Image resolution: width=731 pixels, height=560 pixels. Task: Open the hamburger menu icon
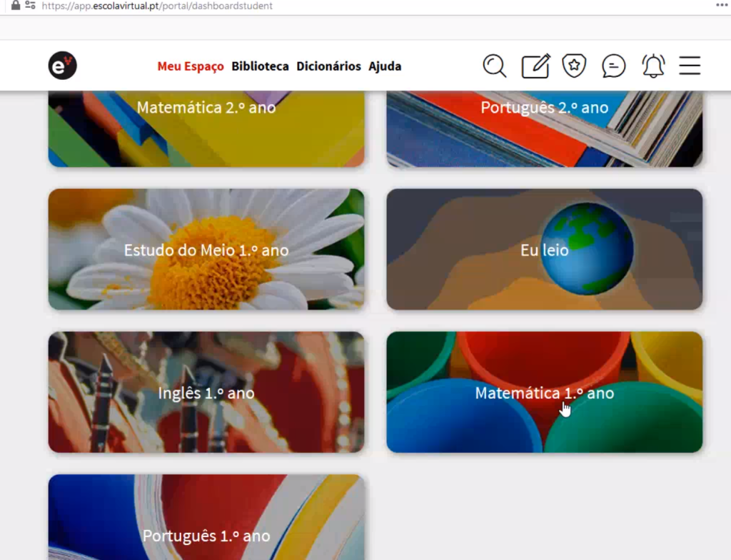pos(690,66)
